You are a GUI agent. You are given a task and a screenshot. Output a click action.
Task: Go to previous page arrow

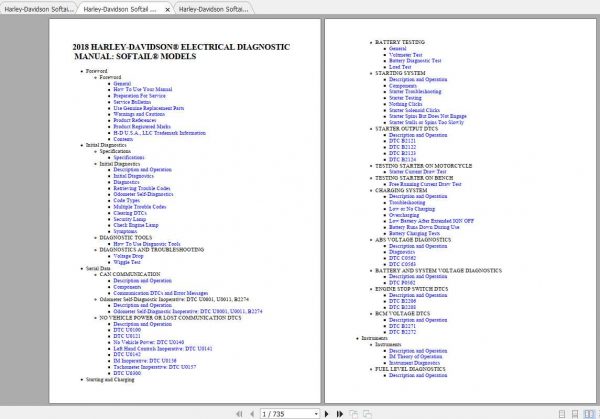(x=252, y=414)
